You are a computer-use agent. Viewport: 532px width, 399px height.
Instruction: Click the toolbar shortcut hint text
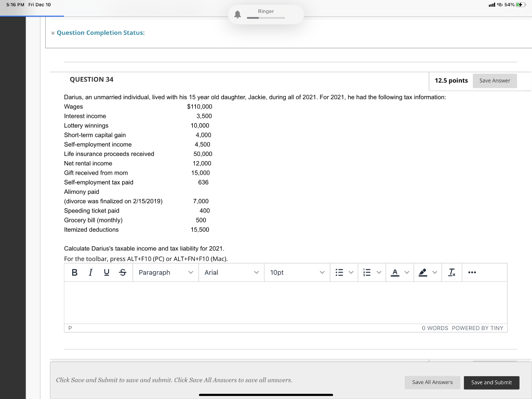146,259
